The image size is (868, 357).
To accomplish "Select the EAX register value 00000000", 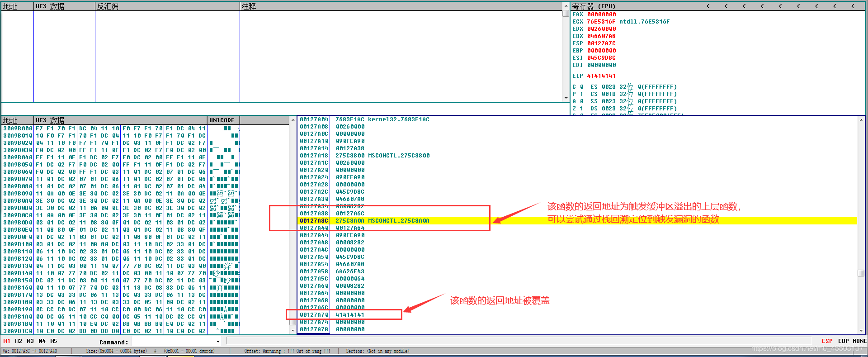I will pos(601,14).
